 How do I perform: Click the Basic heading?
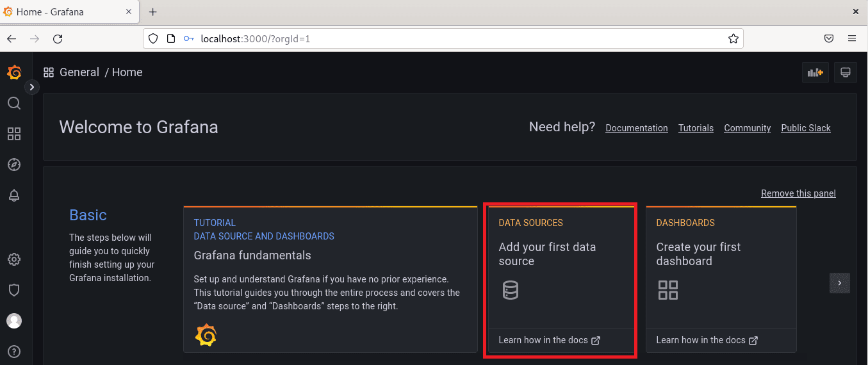click(x=88, y=215)
